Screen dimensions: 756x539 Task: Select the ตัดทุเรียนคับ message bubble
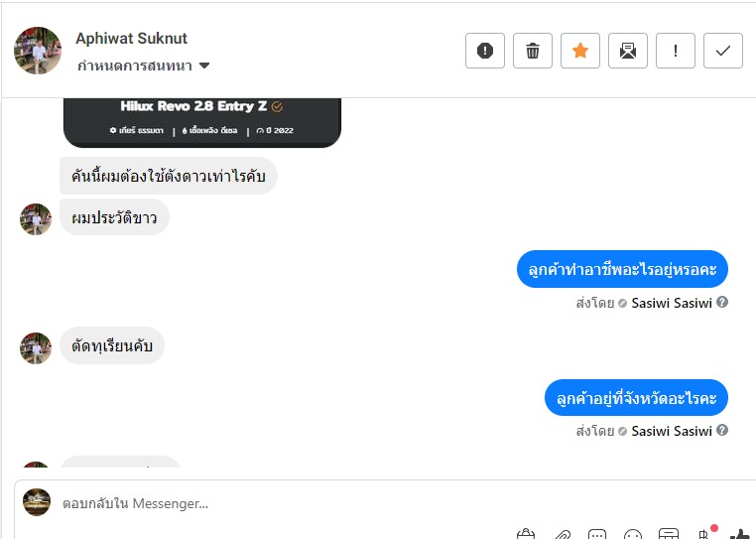112,346
